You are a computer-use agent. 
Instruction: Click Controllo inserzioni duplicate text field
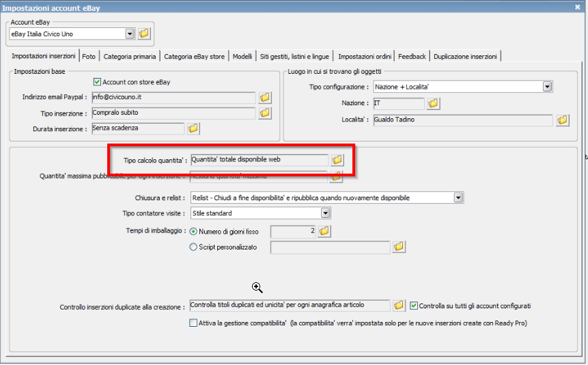[290, 306]
